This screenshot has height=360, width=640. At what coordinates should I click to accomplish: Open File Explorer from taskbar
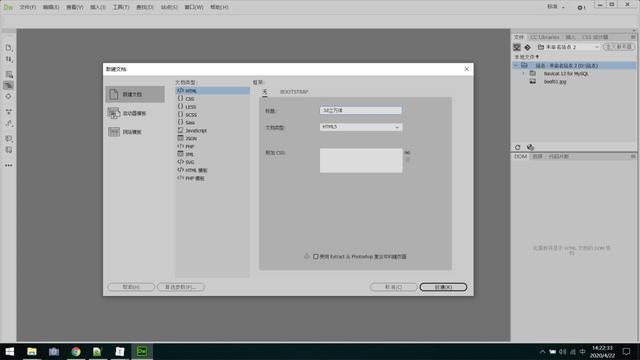pyautogui.click(x=32, y=351)
